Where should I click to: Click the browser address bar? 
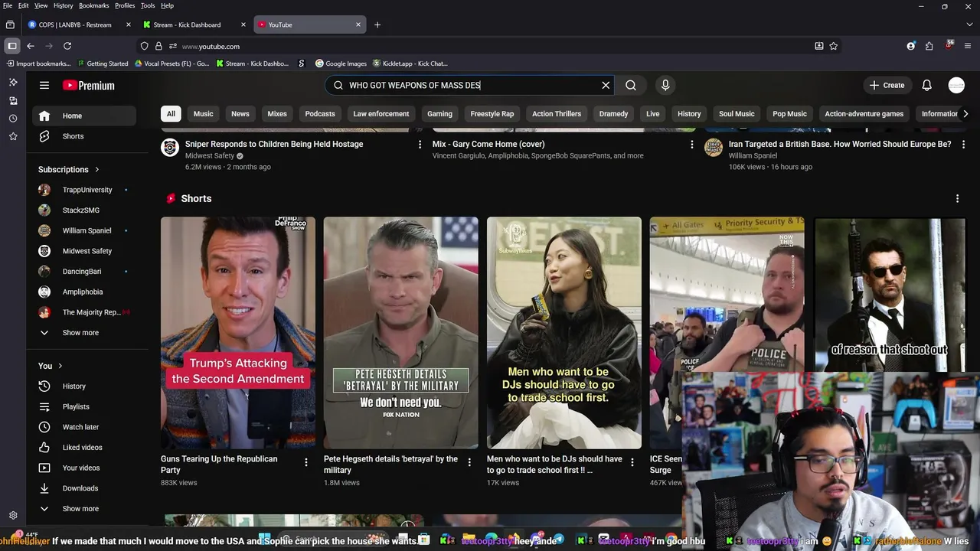coord(490,46)
